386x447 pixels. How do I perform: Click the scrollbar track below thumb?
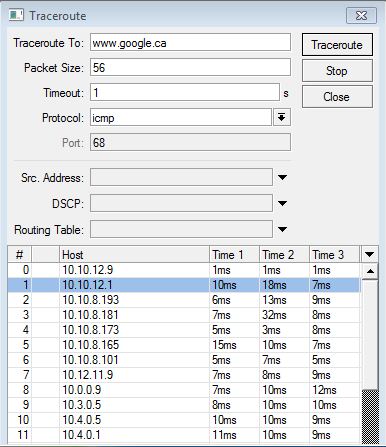coord(370,417)
